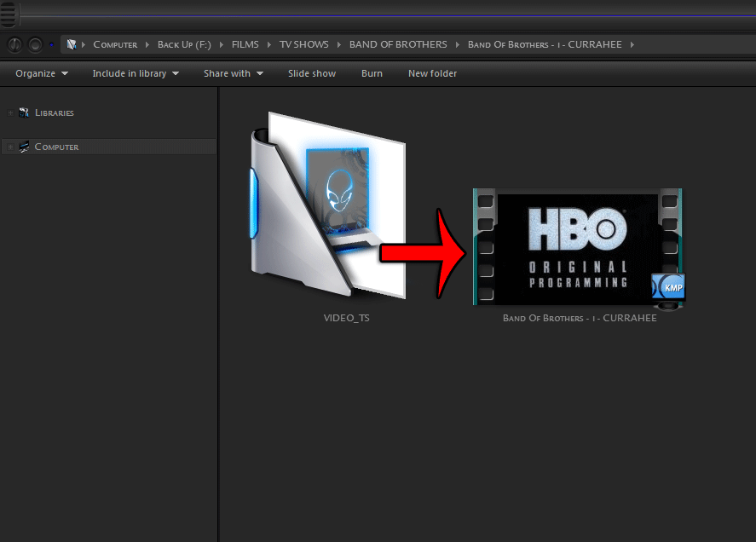Open the Share with menu
Screen dimensions: 756x542
(x=234, y=73)
